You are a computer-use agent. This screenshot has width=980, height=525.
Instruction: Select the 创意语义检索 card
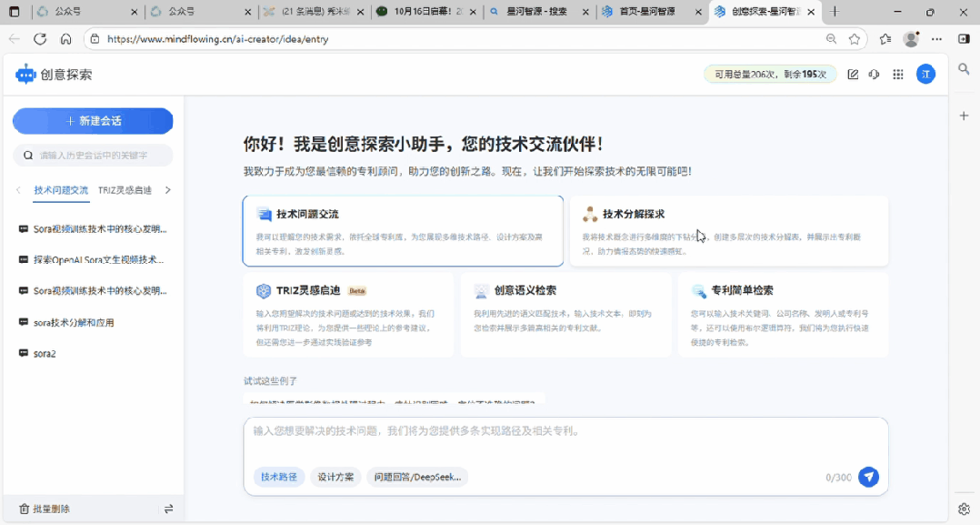coord(566,315)
